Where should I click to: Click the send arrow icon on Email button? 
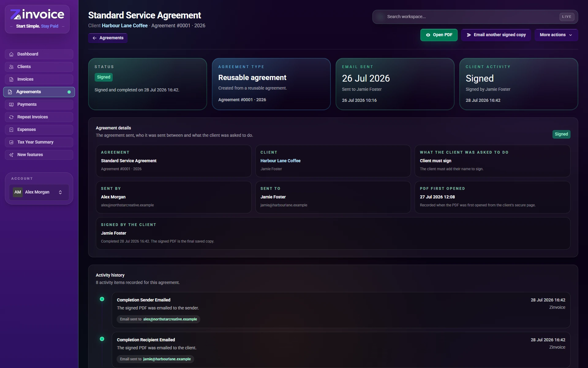469,35
